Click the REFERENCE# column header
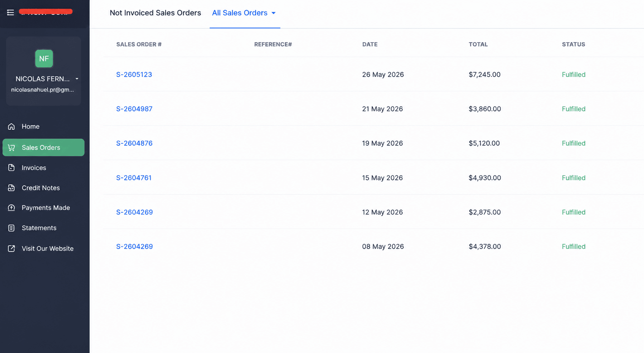The image size is (644, 353). [273, 45]
